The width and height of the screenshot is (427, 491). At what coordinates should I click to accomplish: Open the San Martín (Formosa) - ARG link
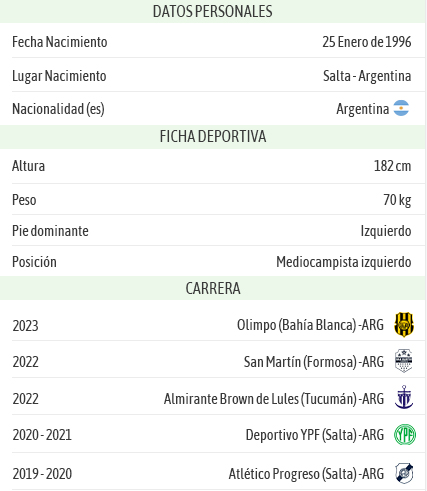click(x=314, y=362)
